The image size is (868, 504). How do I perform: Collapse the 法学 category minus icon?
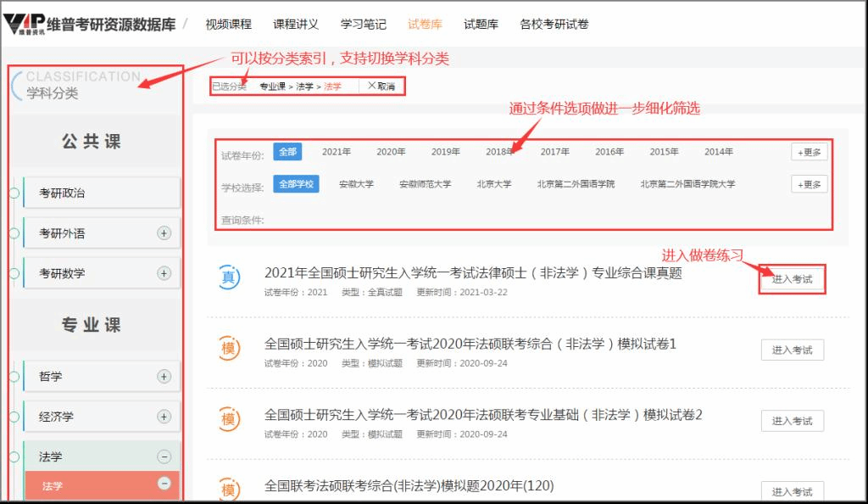click(x=164, y=457)
